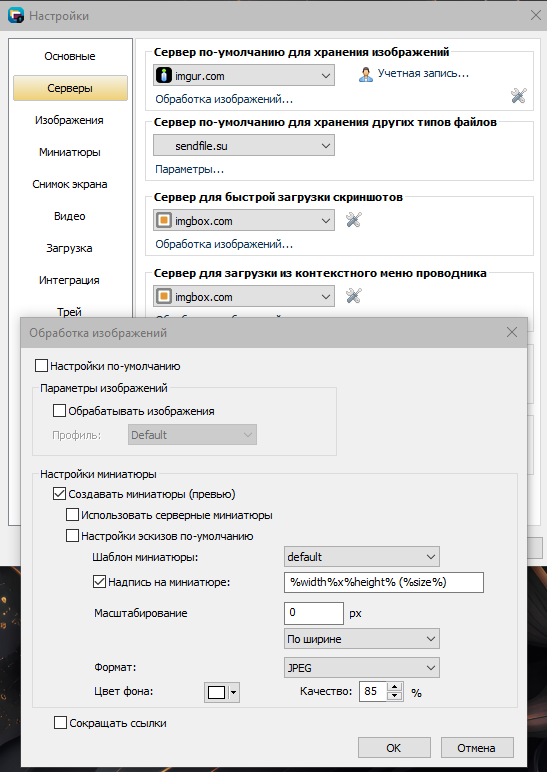
Task: Click the thumbnail caption text field
Action: coord(384,582)
